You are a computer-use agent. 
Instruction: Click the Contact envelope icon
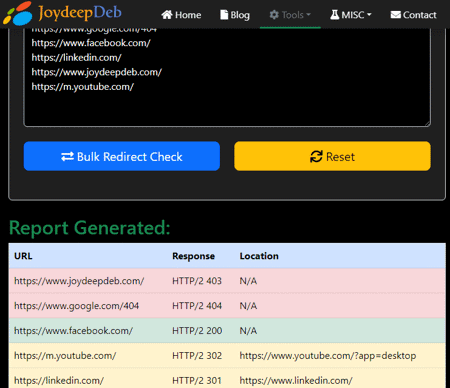click(396, 15)
